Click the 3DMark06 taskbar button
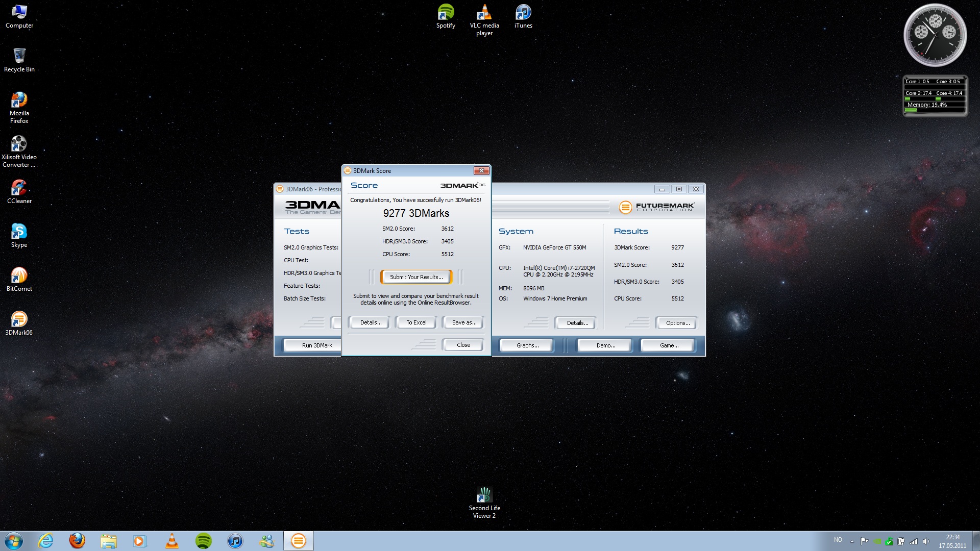Viewport: 980px width, 551px height. pyautogui.click(x=299, y=541)
